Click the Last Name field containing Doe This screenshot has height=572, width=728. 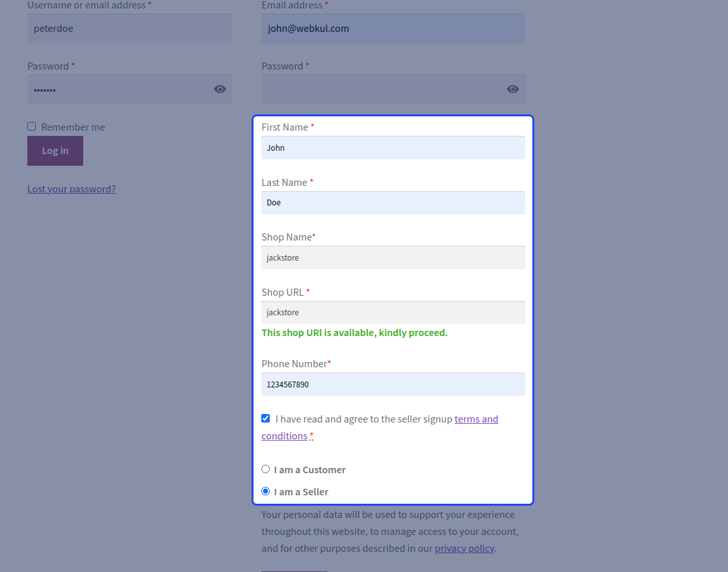click(x=393, y=202)
